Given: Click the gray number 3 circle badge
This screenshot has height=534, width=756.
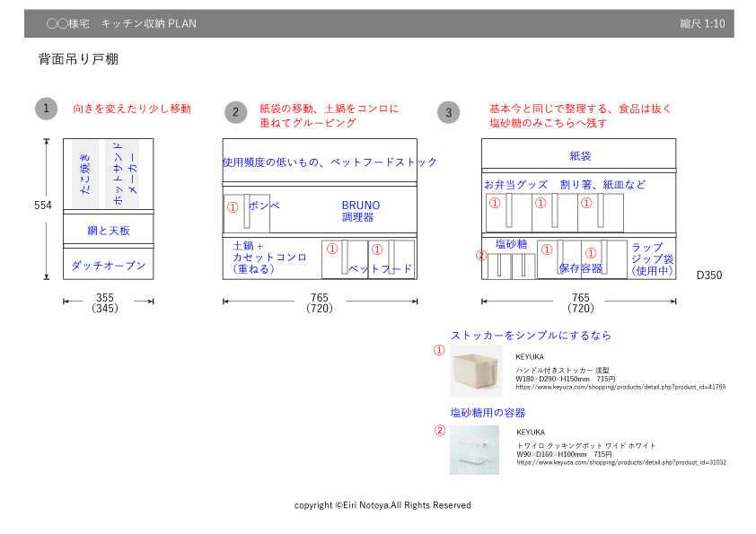Looking at the screenshot, I should 449,112.
